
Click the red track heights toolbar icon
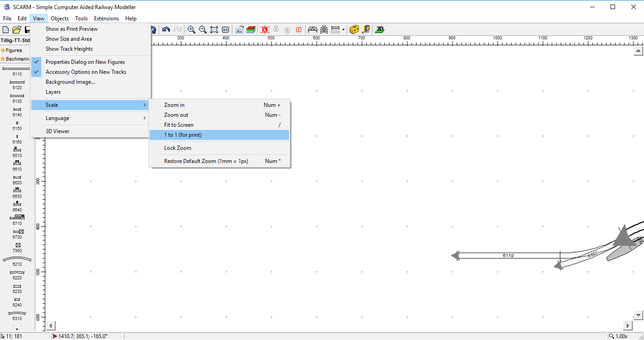click(265, 29)
